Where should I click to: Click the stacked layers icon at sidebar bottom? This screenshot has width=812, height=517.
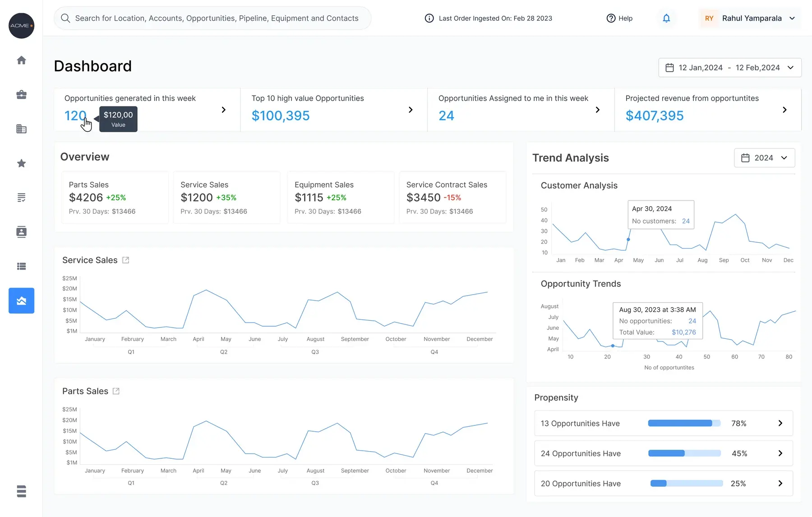click(x=21, y=491)
